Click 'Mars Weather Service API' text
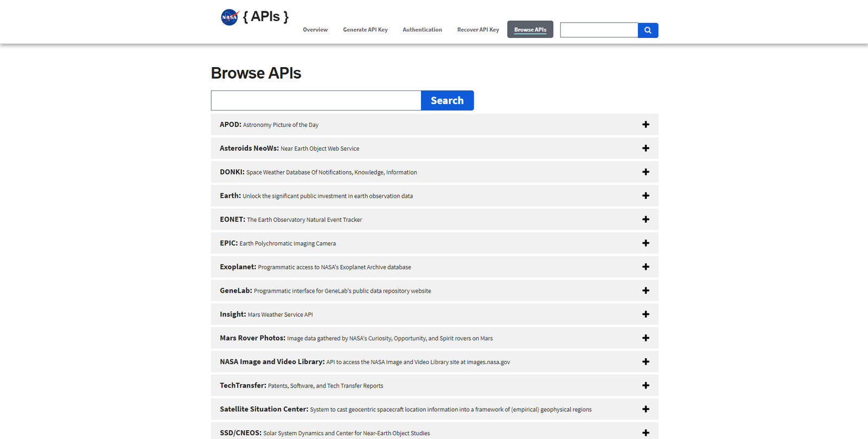 coord(280,315)
